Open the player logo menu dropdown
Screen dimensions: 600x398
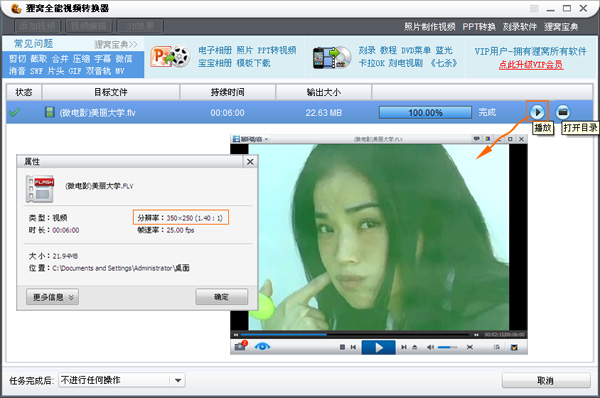tap(251, 139)
